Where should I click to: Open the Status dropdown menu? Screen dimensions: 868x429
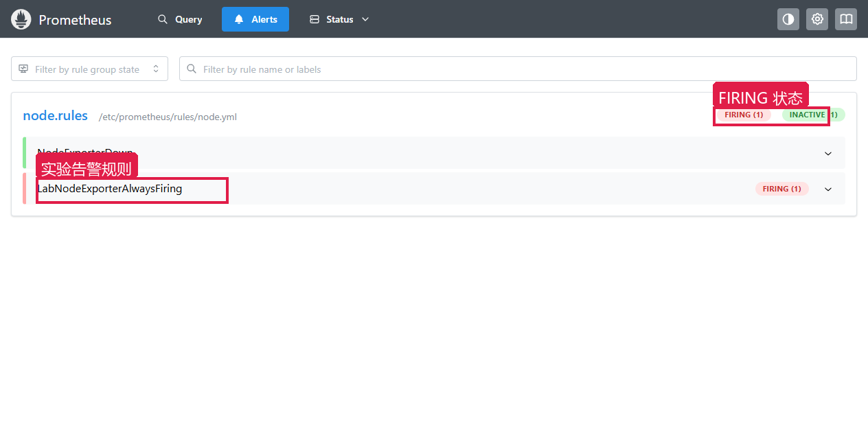tap(339, 19)
